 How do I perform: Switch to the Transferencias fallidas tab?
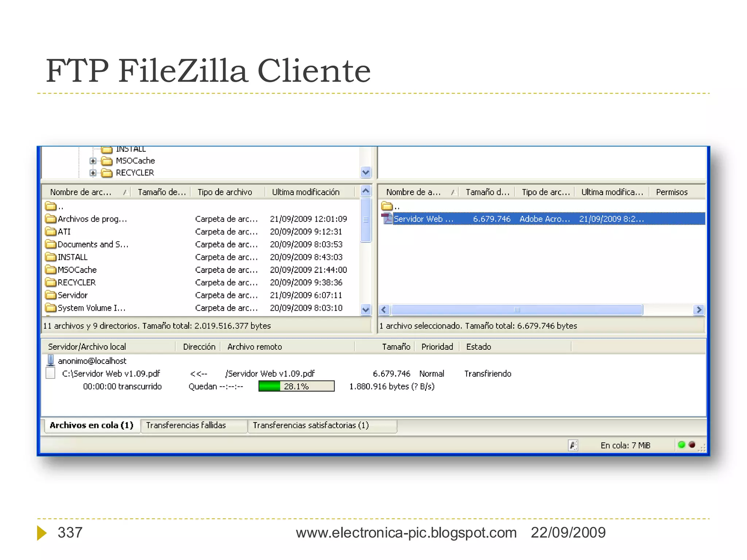[x=194, y=425]
